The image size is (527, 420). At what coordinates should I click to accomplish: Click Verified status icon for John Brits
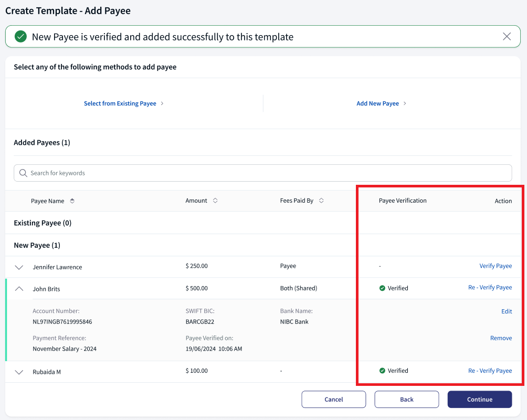[x=382, y=288]
